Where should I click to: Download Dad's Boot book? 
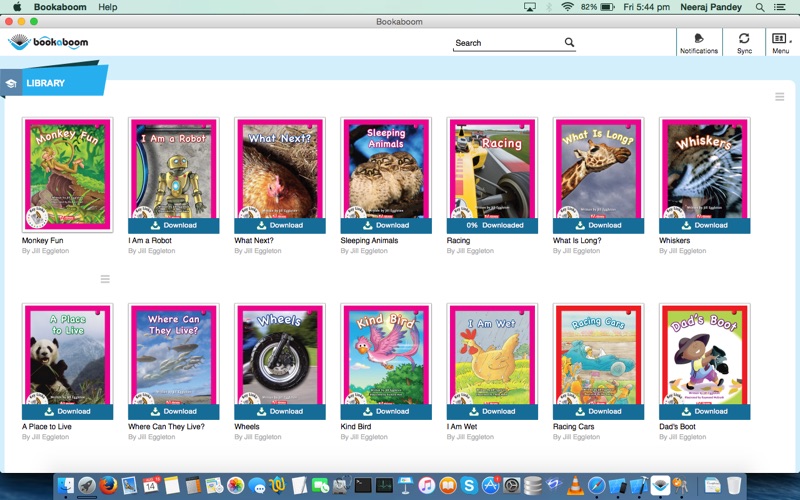click(704, 411)
